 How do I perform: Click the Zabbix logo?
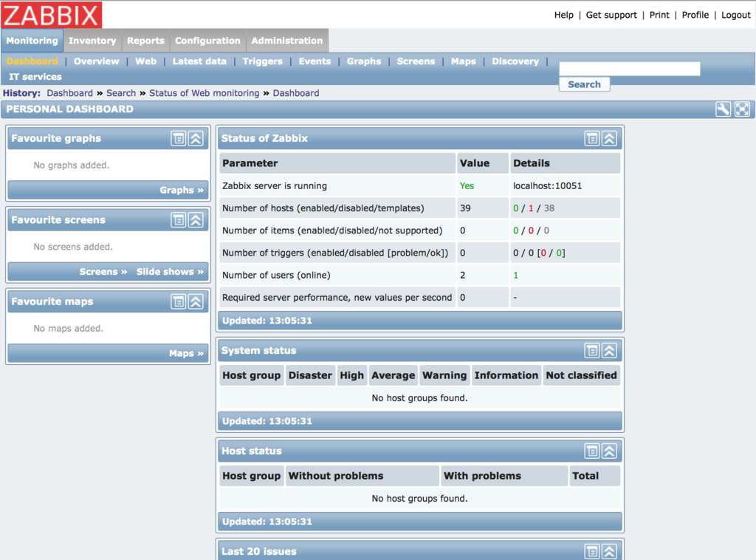(x=51, y=15)
